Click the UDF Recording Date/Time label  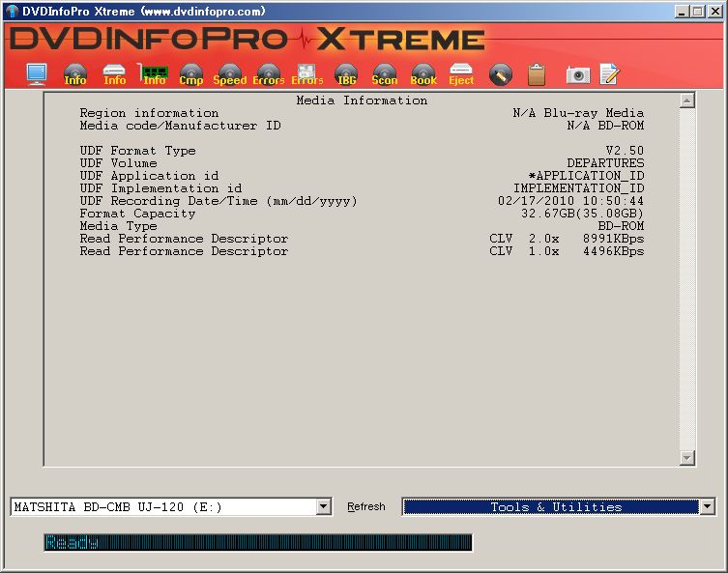click(218, 201)
